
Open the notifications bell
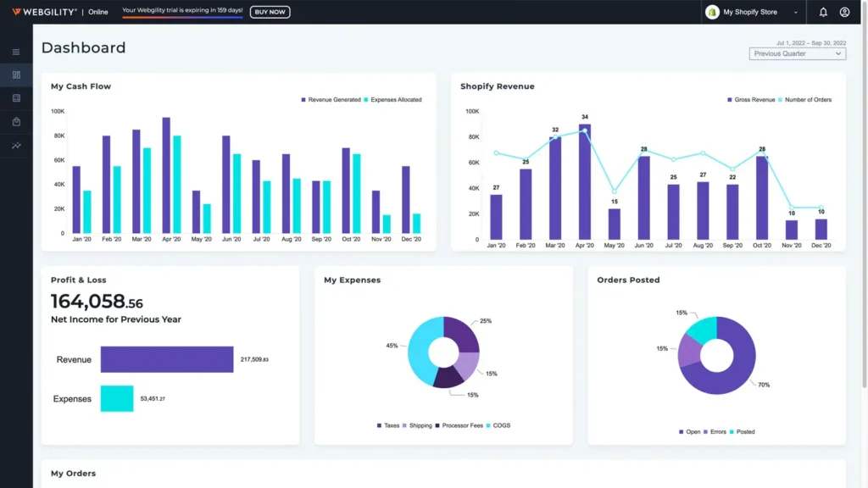(x=823, y=12)
